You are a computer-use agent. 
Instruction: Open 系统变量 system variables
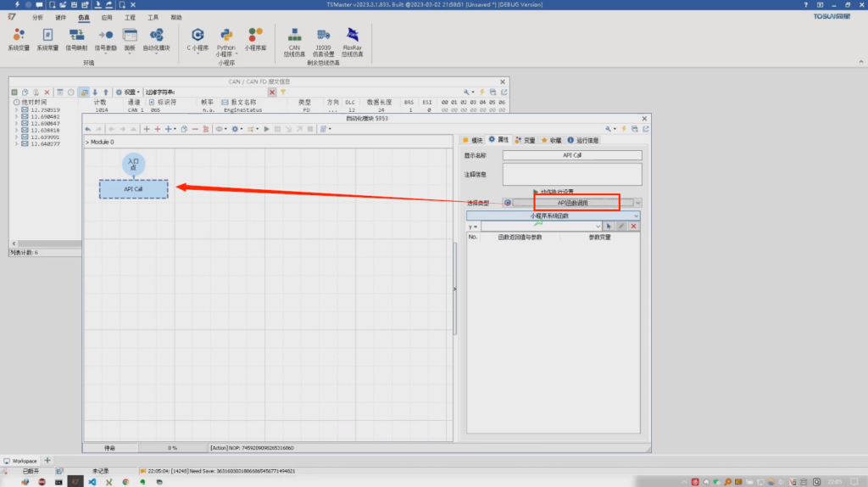[x=19, y=36]
